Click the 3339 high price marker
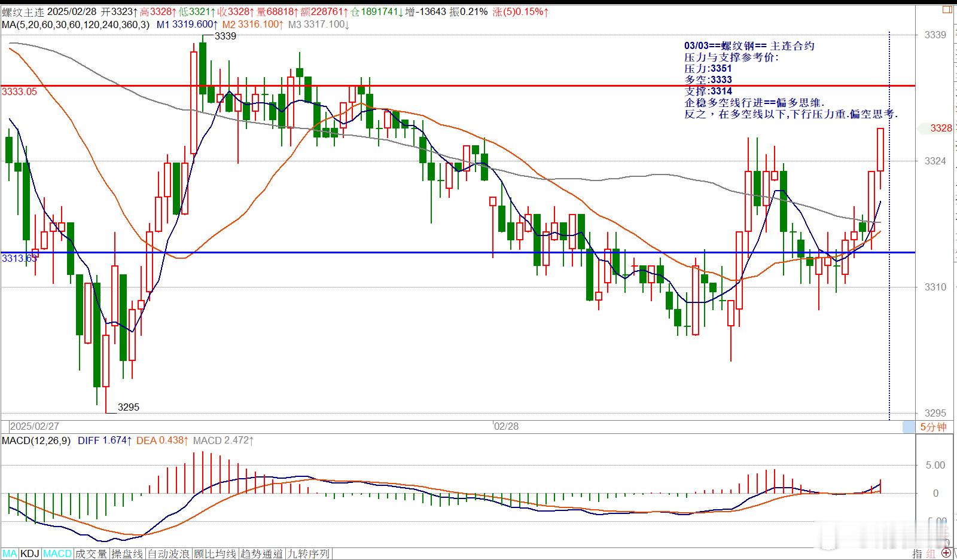 click(x=225, y=36)
